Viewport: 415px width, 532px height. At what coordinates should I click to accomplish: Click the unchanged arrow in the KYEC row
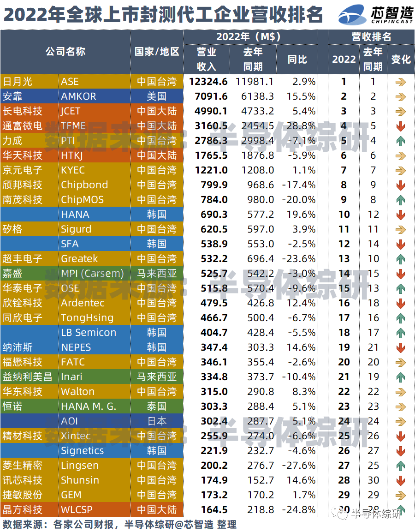coord(400,170)
